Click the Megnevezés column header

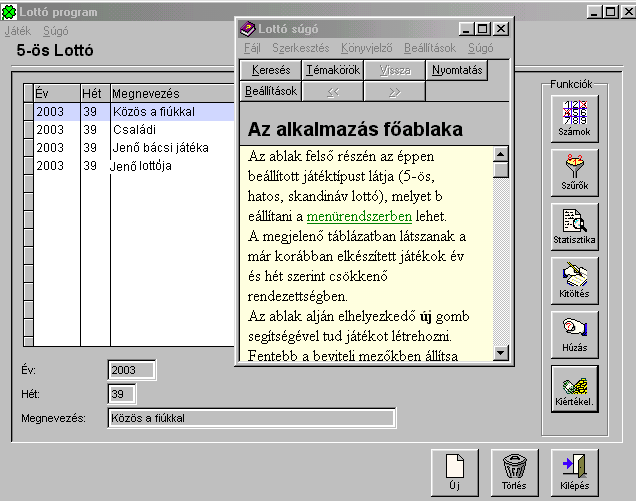pyautogui.click(x=173, y=93)
